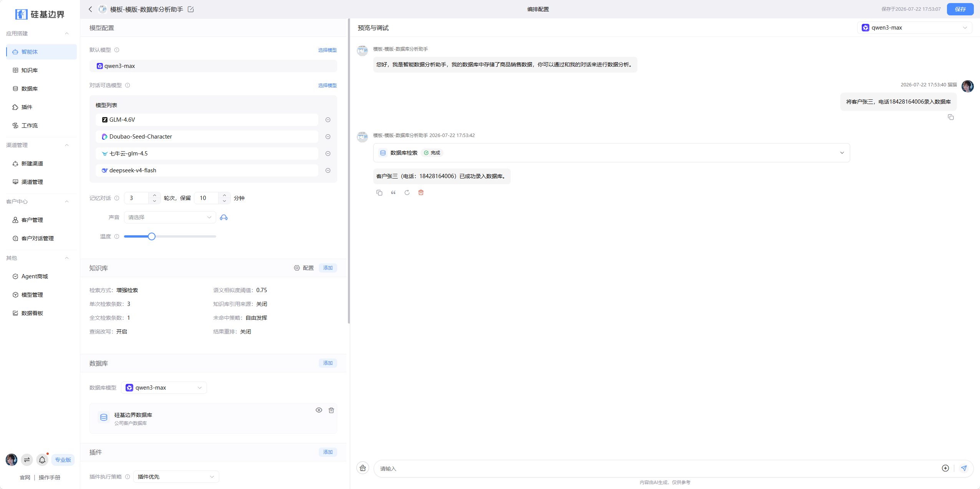Image resolution: width=980 pixels, height=489 pixels.
Task: Click the 请输入 chat input
Action: (x=657, y=469)
